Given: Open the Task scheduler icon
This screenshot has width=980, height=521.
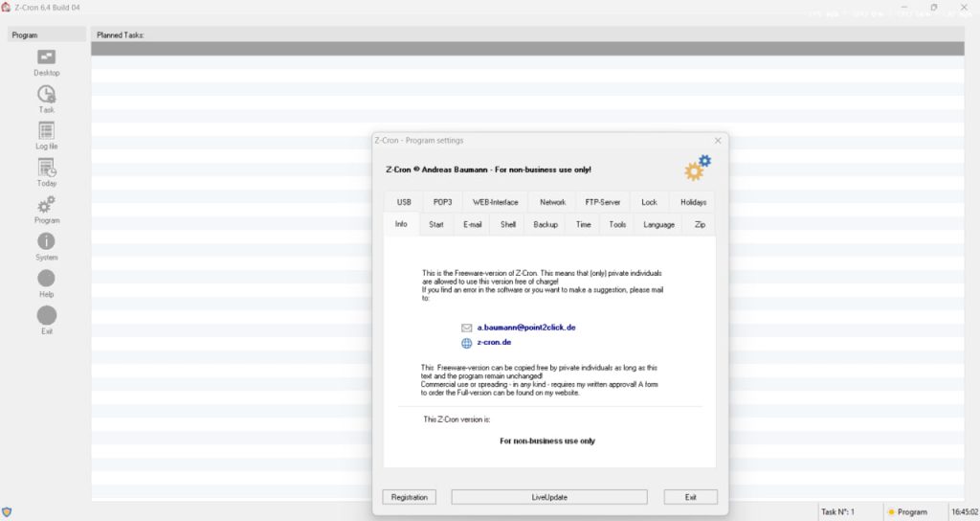Looking at the screenshot, I should click(x=46, y=95).
